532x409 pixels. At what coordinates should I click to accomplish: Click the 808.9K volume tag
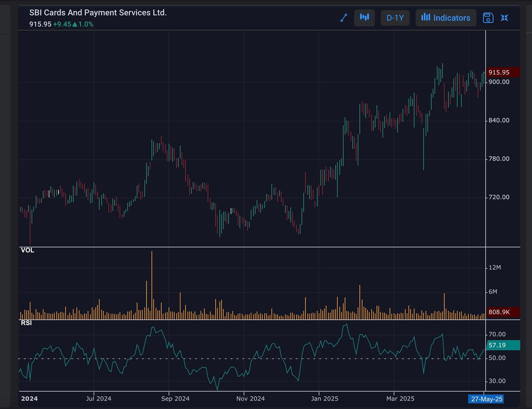coord(503,312)
